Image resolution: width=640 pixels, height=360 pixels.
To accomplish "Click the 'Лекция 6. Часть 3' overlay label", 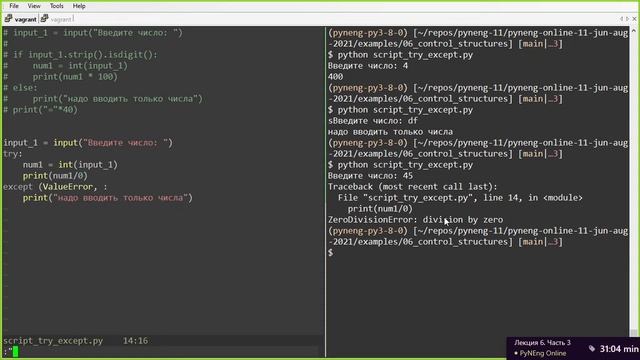I will pyautogui.click(x=542, y=342).
